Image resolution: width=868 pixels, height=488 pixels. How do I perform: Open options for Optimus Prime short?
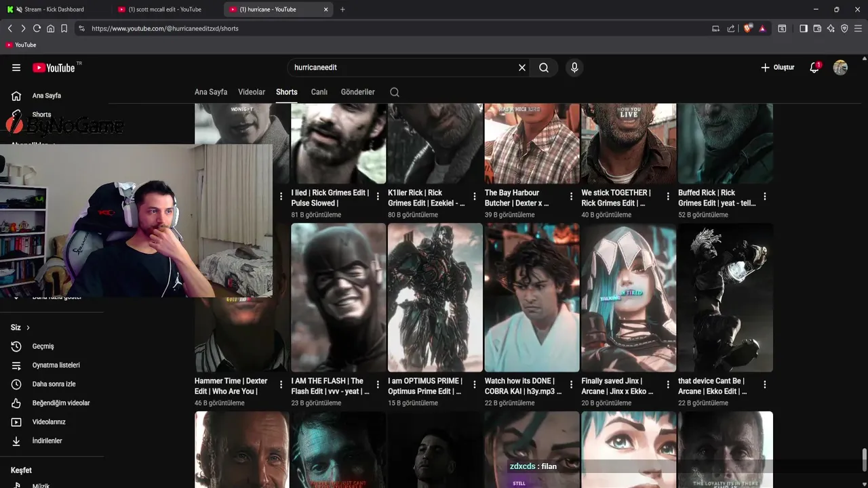click(475, 384)
